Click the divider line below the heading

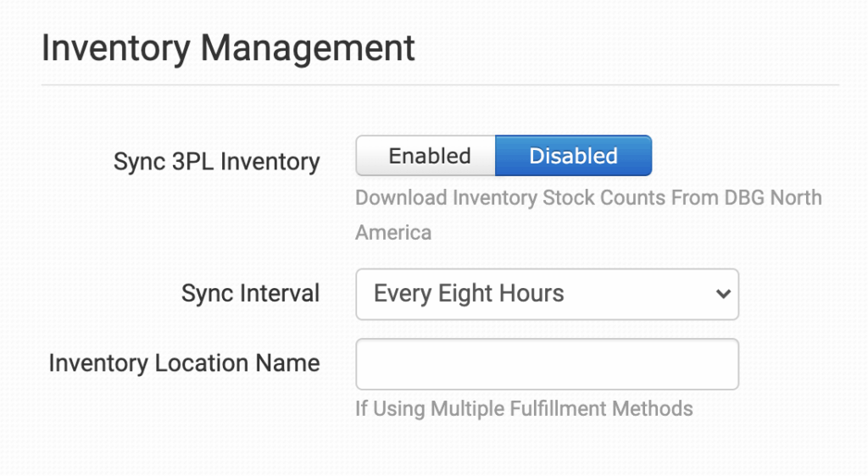[439, 85]
